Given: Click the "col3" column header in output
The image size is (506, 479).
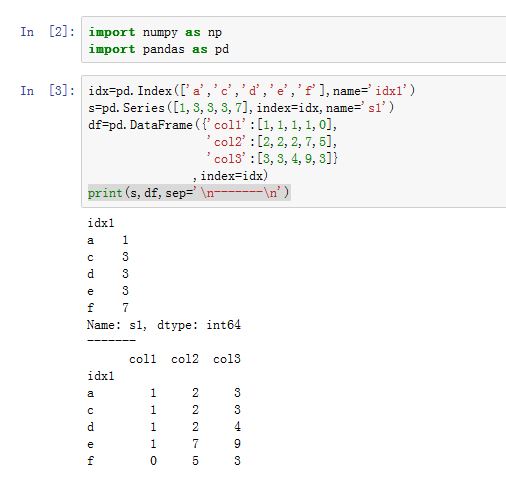Looking at the screenshot, I should tap(227, 359).
